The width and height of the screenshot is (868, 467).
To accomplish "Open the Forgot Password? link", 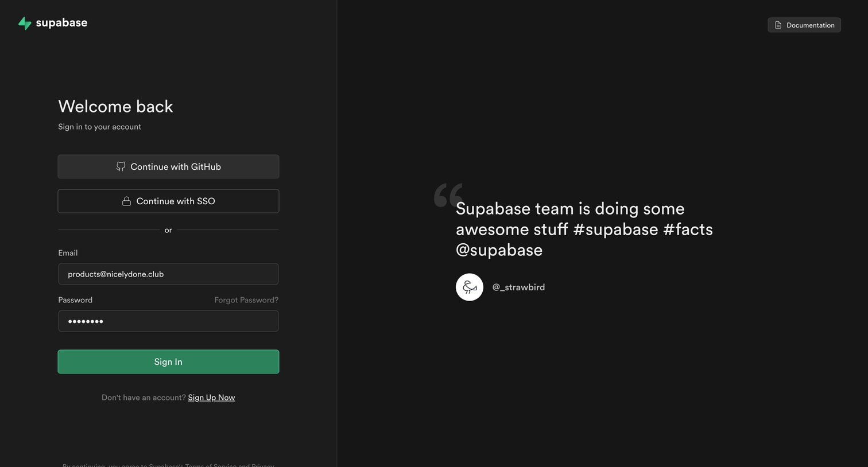I will point(246,300).
